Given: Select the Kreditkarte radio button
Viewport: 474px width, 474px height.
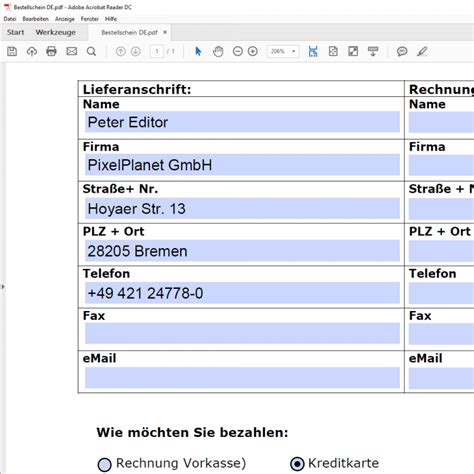Looking at the screenshot, I should click(297, 464).
